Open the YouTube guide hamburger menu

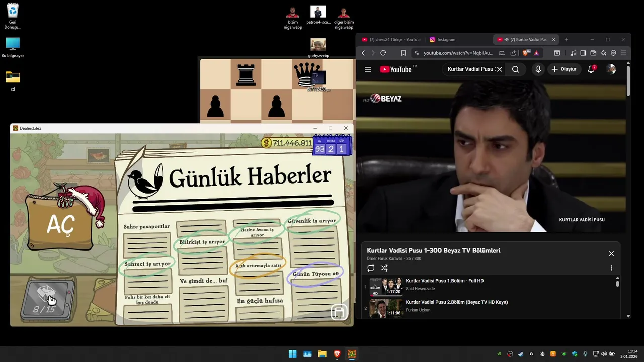tap(368, 69)
